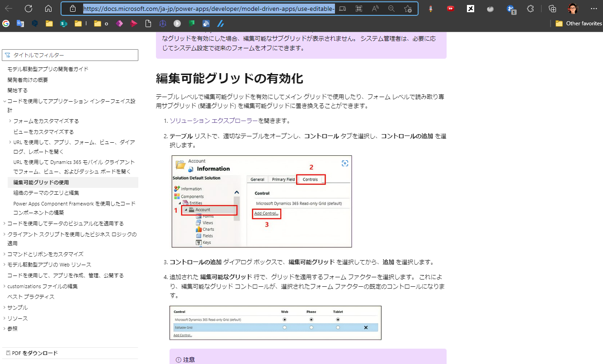Open the grey play-button bookmark
The width and height of the screenshot is (603, 364).
177,23
